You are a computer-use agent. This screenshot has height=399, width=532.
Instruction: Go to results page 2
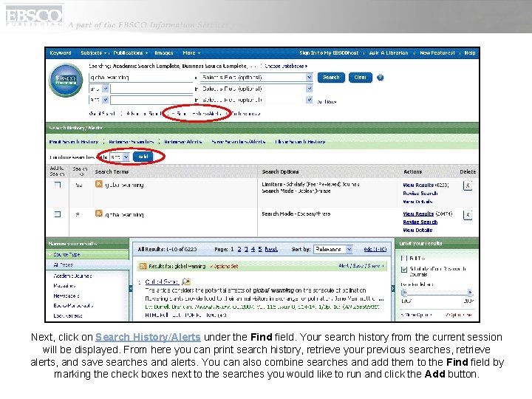(239, 250)
